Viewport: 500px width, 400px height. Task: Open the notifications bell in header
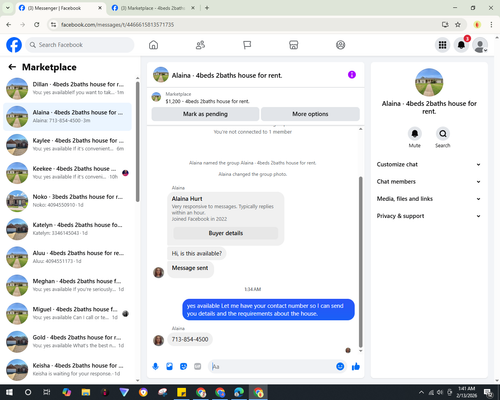point(461,45)
